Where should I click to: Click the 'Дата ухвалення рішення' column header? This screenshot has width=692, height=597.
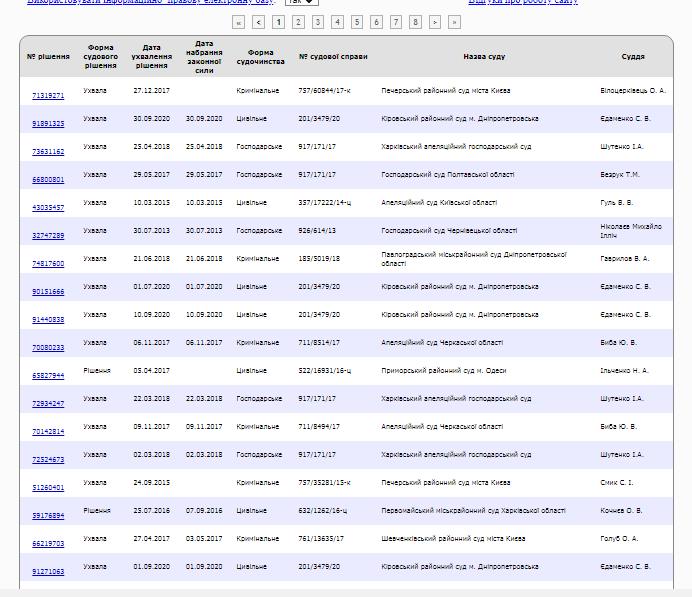[x=151, y=57]
